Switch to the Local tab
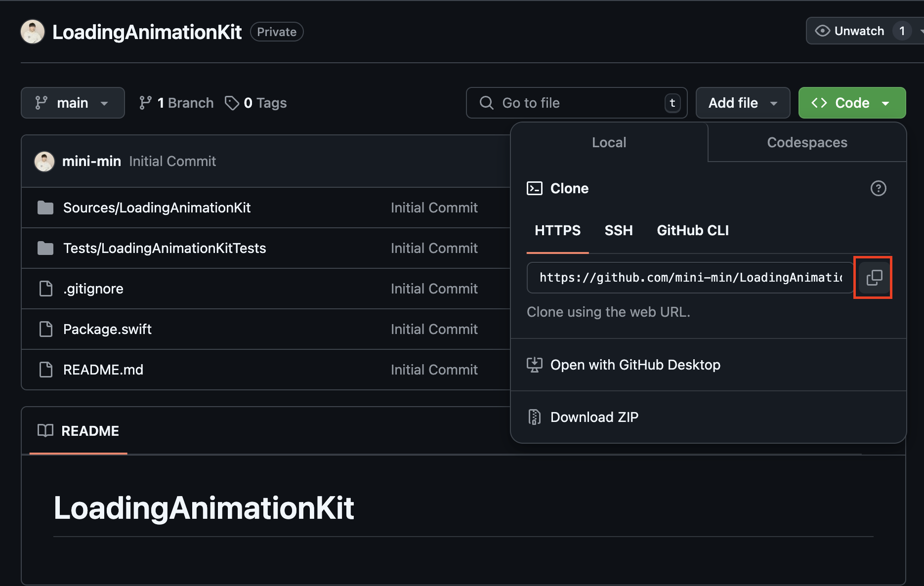 609,142
